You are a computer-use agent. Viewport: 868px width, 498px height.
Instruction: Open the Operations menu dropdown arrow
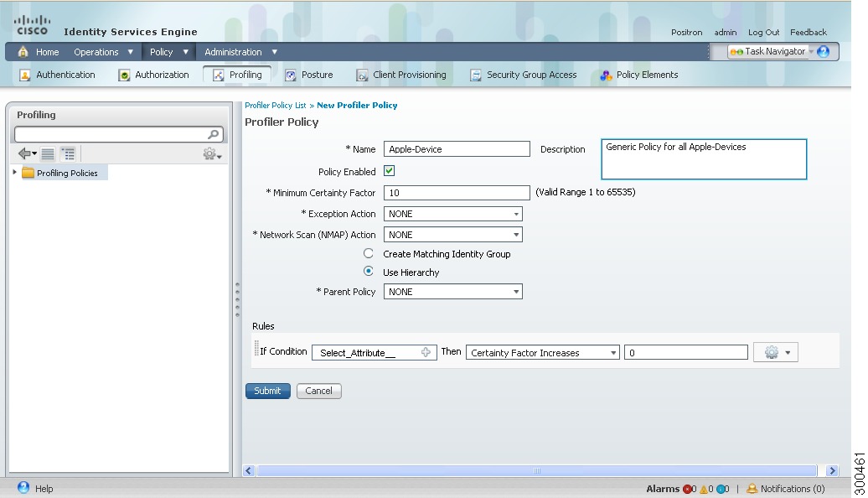[x=131, y=51]
